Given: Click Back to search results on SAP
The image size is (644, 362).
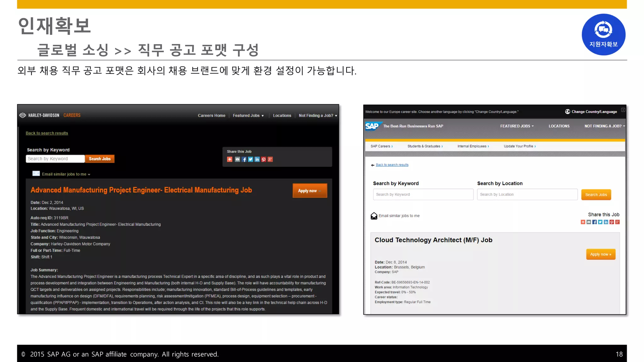Looking at the screenshot, I should pyautogui.click(x=392, y=165).
